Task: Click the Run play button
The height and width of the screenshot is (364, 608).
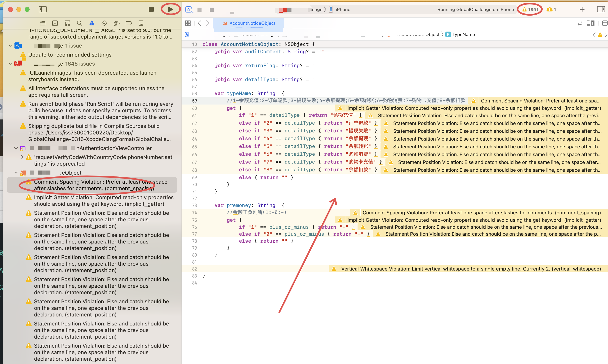Action: 170,9
